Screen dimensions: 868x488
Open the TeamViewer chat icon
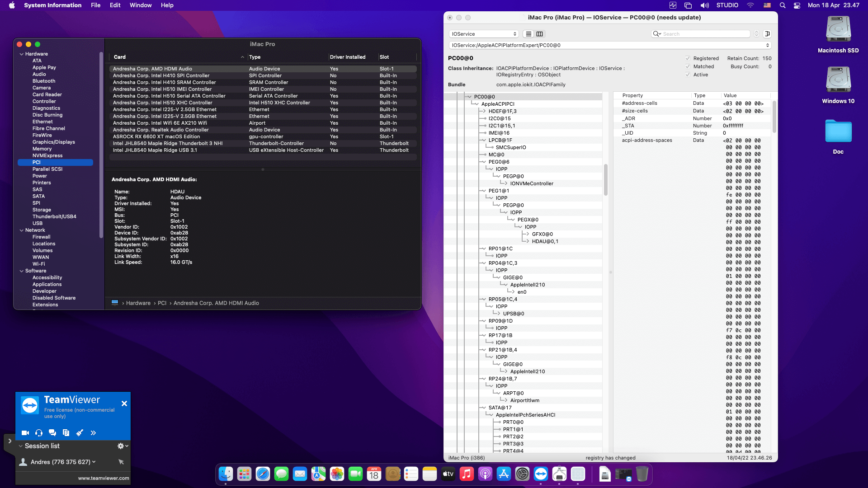click(x=52, y=433)
